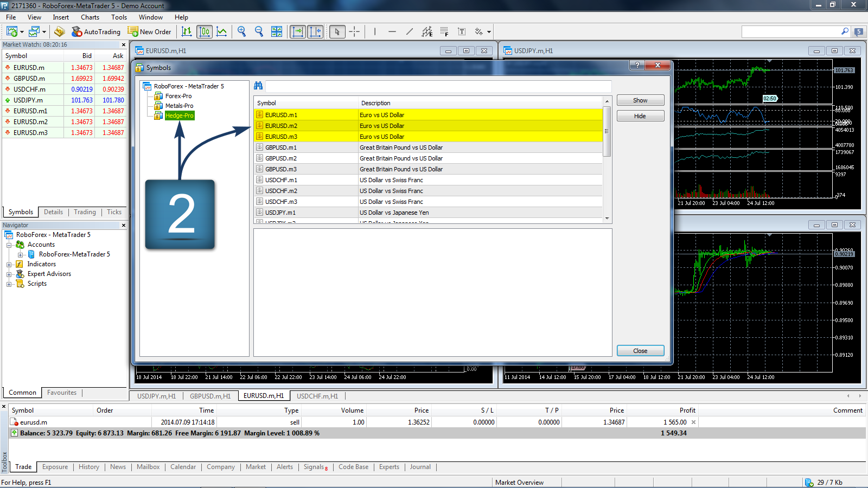Click the Zoom In magnifier icon
This screenshot has height=488, width=868.
click(241, 32)
